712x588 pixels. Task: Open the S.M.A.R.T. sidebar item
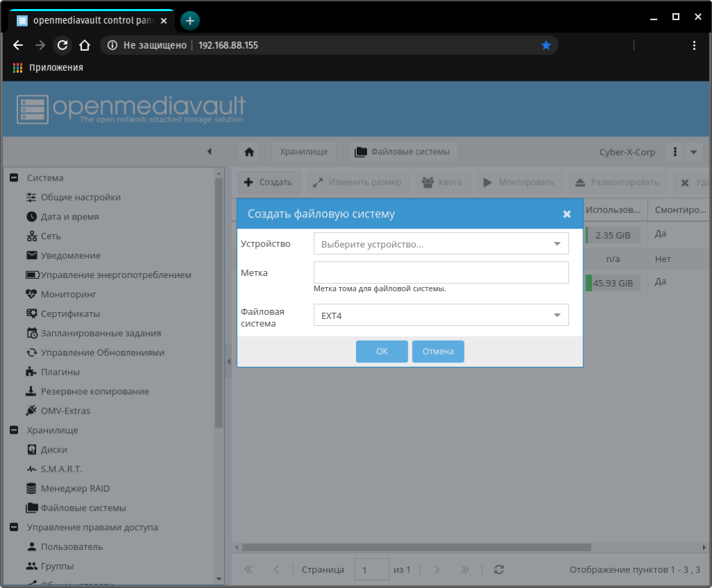point(61,469)
